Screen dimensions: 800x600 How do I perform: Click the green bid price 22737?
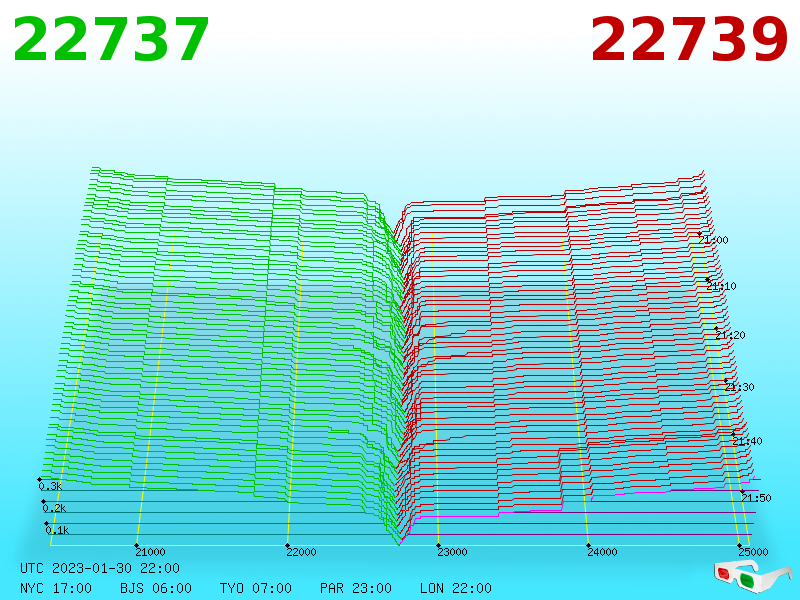[111, 39]
